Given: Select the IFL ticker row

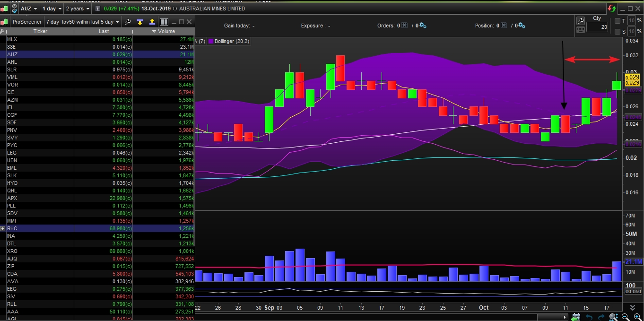Looking at the screenshot, I should [x=97, y=107].
